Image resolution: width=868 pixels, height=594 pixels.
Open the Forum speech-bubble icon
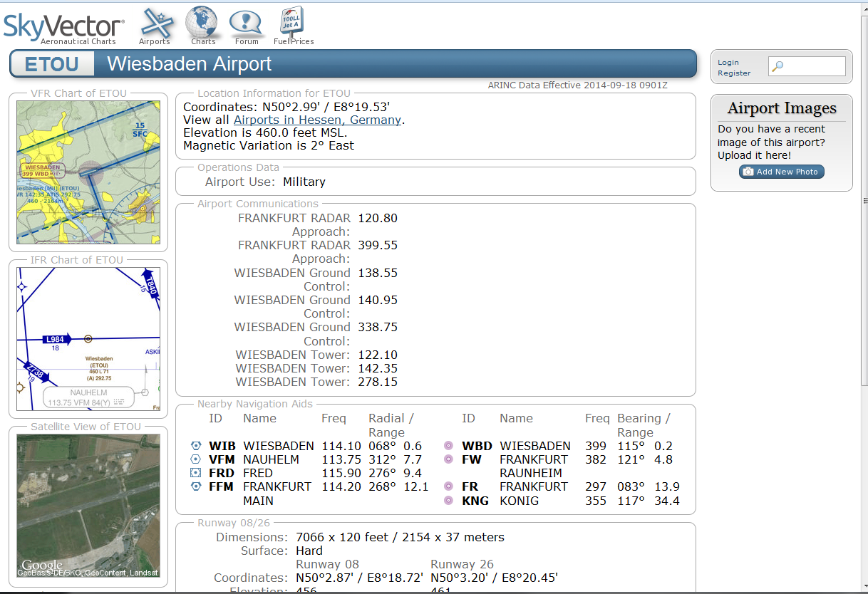click(246, 21)
